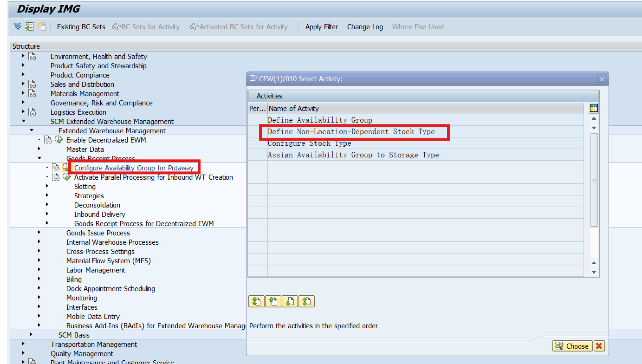Click the filter icon in the toolbar
The height and width of the screenshot is (364, 642).
17,26
